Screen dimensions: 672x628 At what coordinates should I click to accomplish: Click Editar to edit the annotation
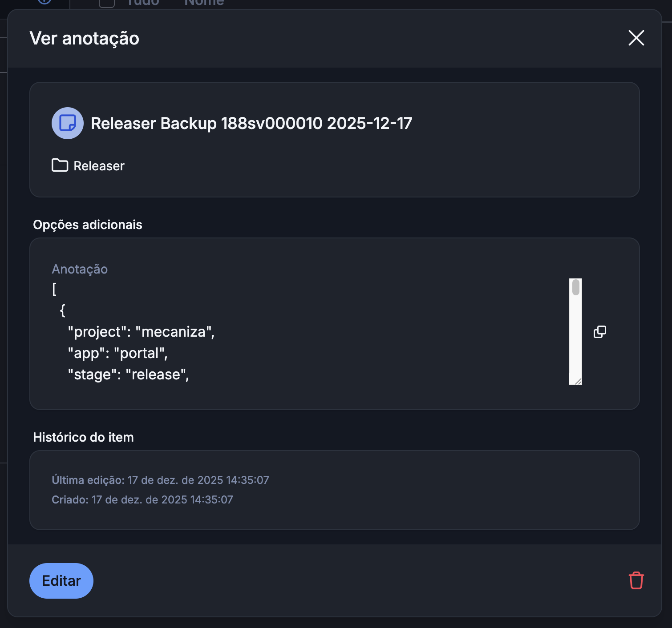click(61, 580)
